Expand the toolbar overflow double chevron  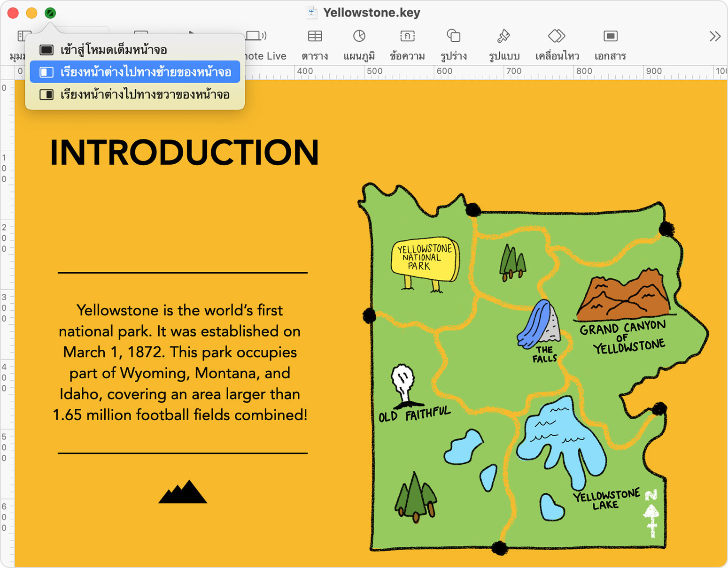(x=715, y=37)
